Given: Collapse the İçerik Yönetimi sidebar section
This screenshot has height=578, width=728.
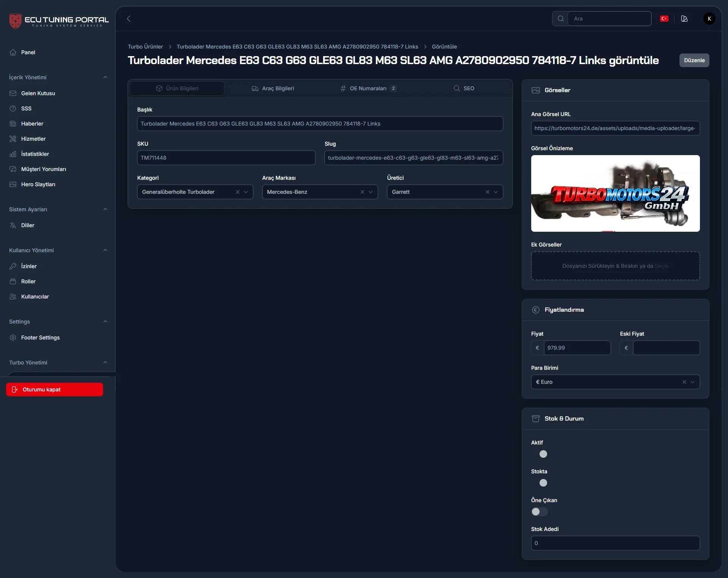Looking at the screenshot, I should click(x=105, y=77).
